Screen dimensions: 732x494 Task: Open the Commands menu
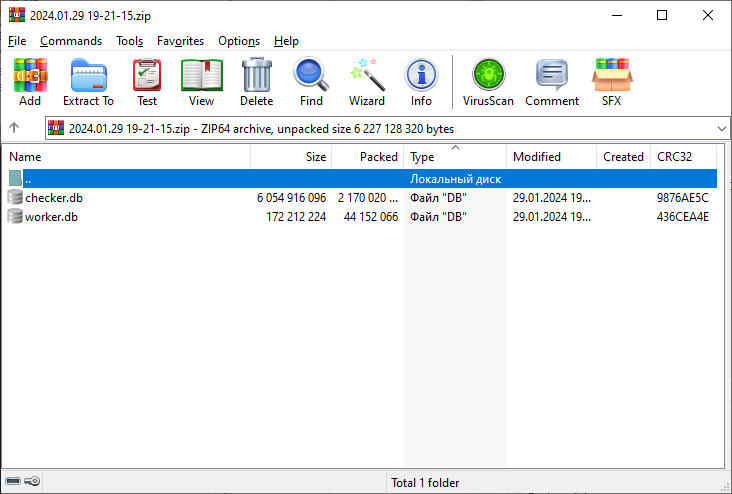[71, 41]
